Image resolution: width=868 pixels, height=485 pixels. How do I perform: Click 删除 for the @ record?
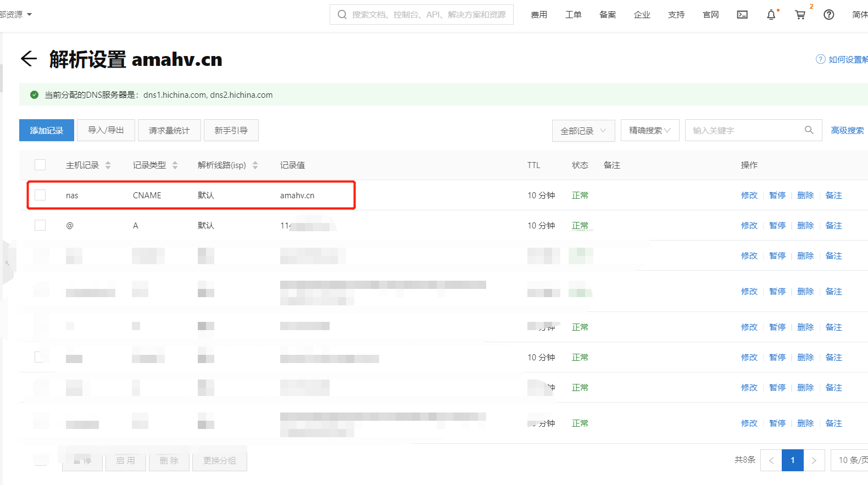coord(805,225)
